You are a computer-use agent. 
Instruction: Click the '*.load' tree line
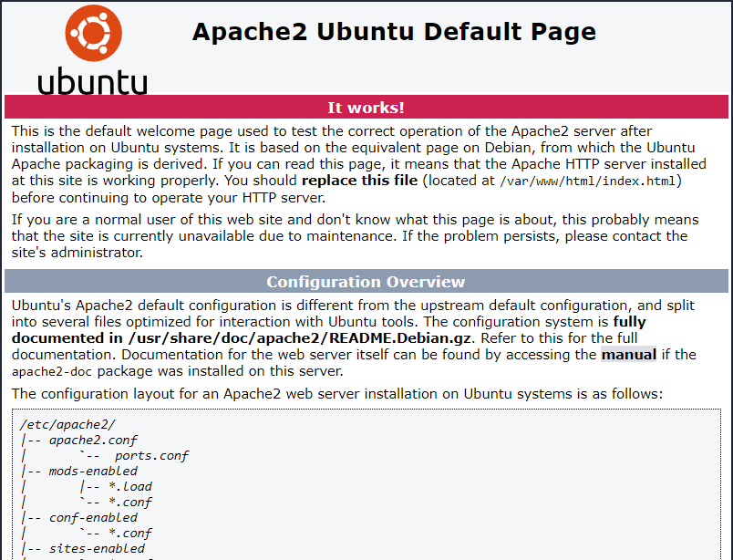(130, 486)
